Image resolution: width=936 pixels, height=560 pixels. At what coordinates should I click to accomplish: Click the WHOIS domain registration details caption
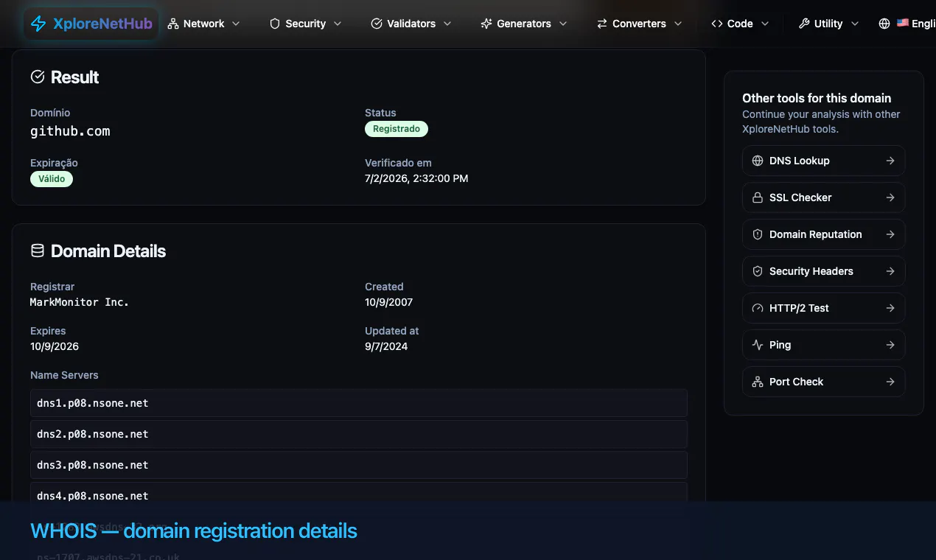[x=194, y=531]
